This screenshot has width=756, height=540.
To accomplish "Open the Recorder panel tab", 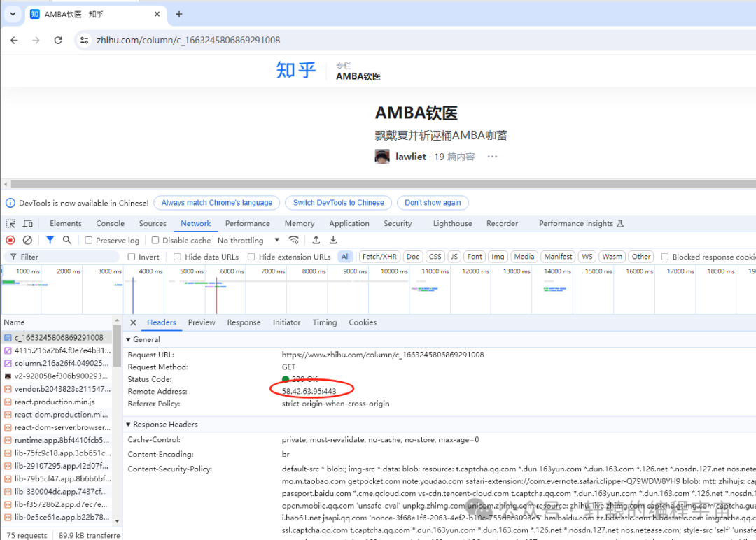I will [502, 224].
